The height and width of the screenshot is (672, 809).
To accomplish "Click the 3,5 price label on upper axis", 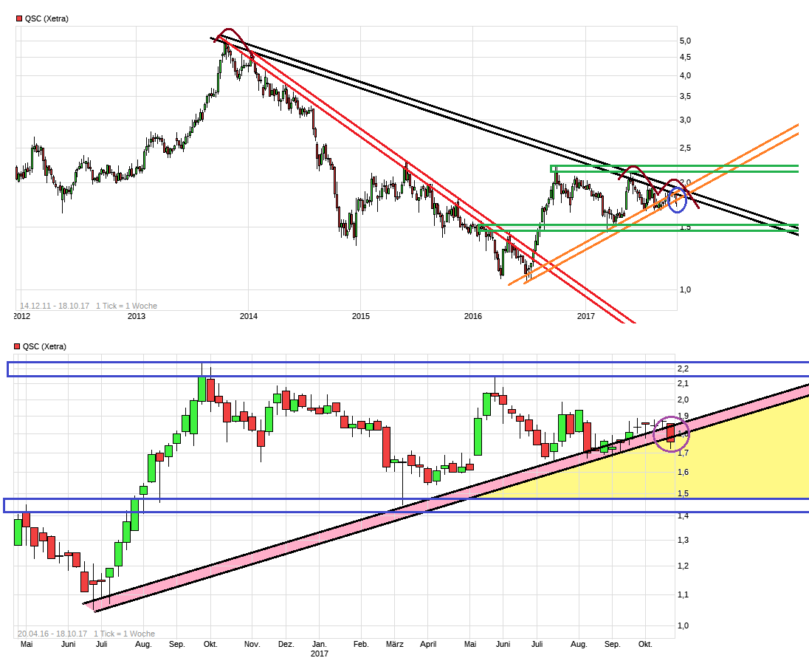I will tap(685, 97).
